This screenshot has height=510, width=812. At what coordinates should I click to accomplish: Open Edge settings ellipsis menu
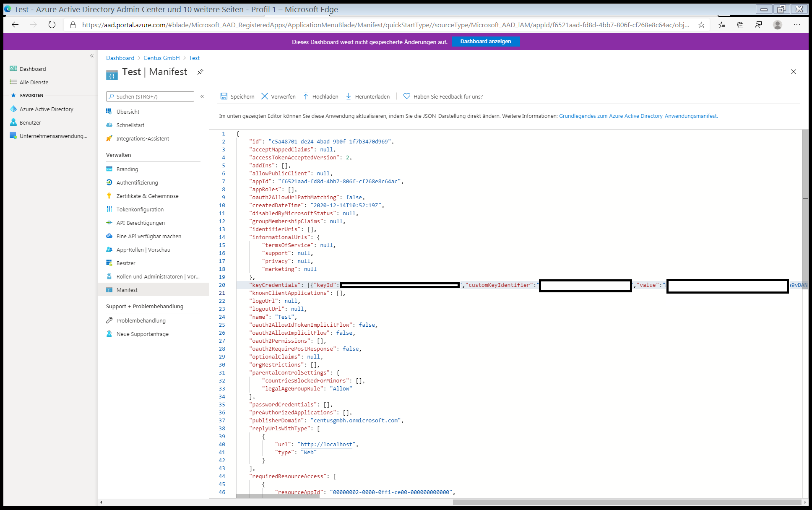797,25
